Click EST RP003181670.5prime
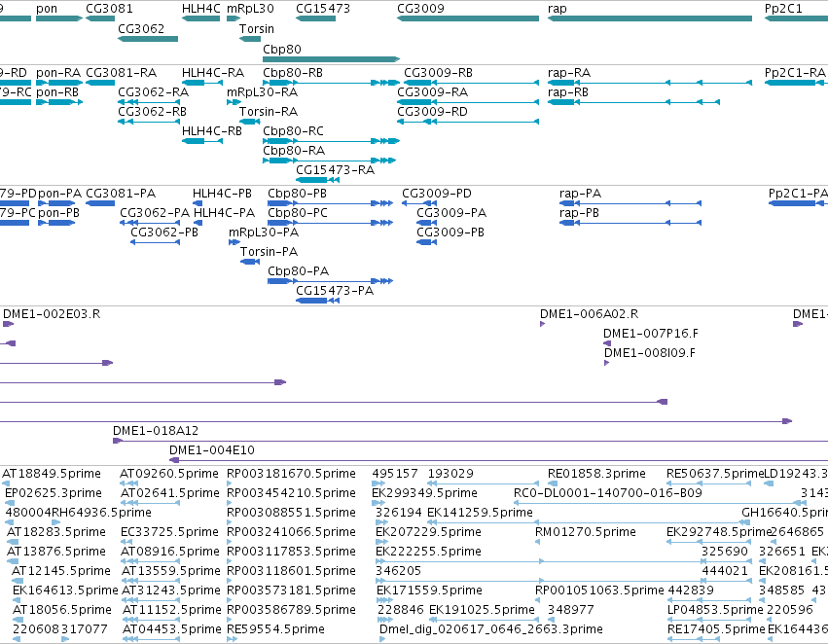Screen dimensions: 828x644 [x=292, y=474]
